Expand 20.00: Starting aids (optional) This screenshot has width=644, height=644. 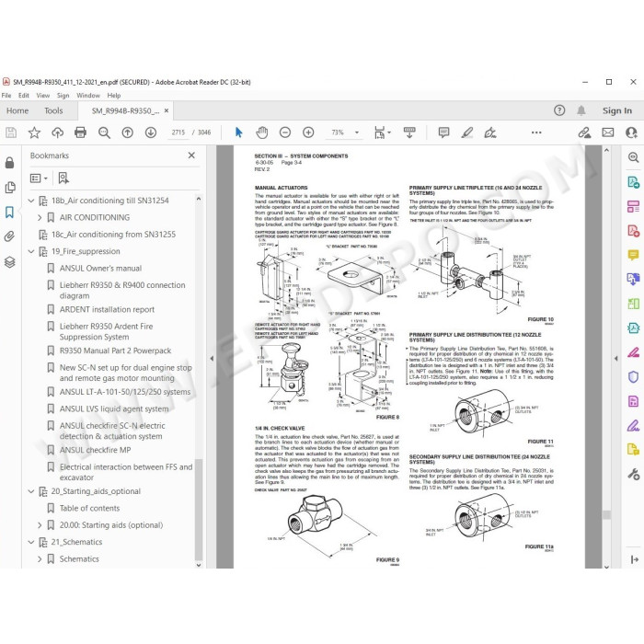tap(40, 525)
